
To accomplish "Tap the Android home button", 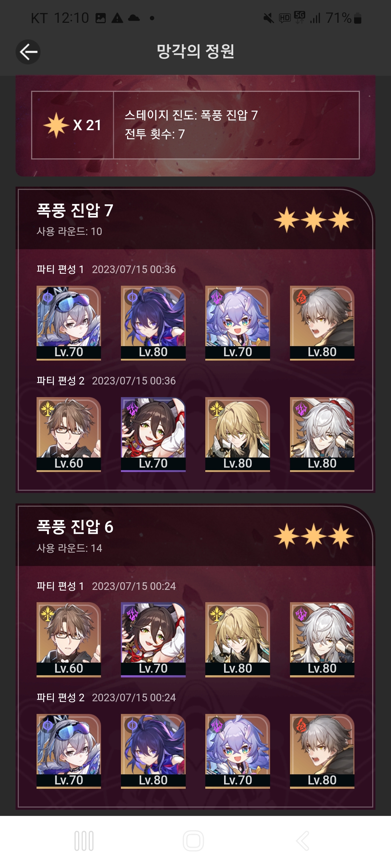I will pyautogui.click(x=193, y=841).
